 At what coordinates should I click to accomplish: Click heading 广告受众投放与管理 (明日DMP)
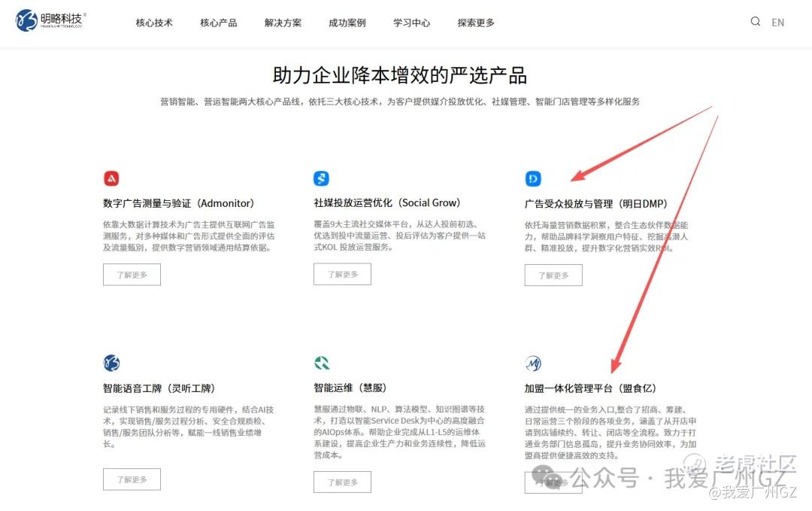[596, 204]
